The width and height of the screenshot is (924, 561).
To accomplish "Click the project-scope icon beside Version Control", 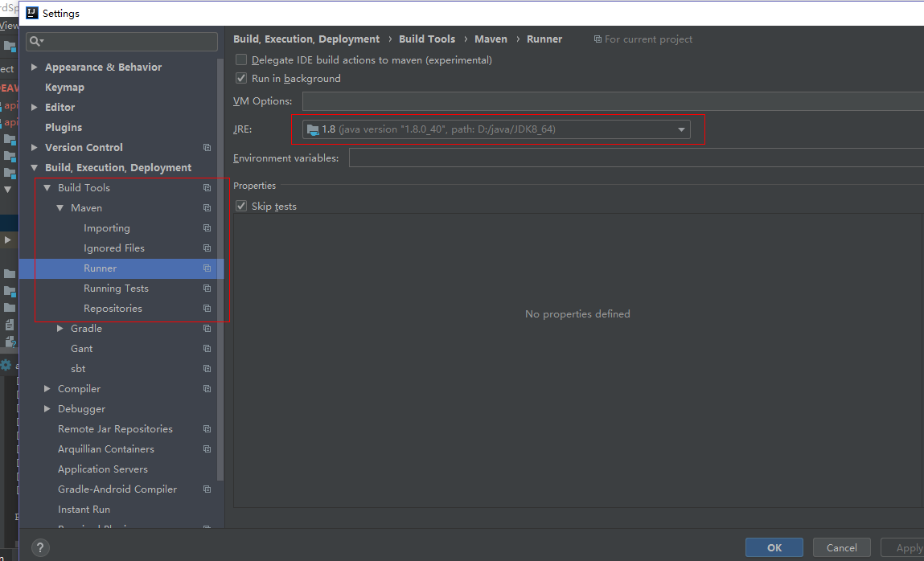I will pos(208,147).
